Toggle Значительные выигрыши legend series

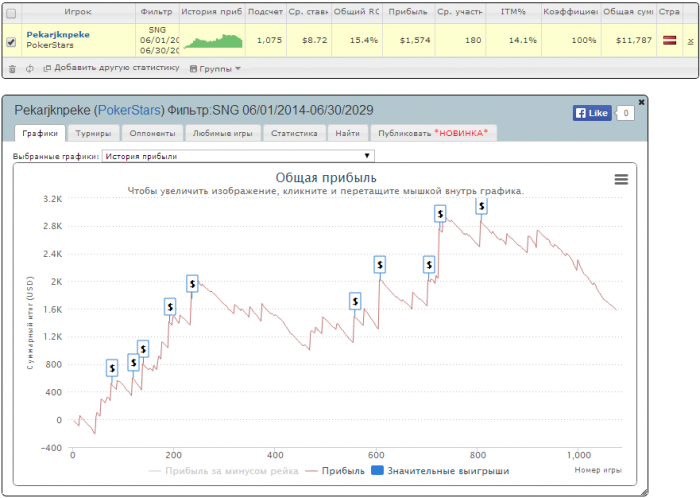click(441, 471)
